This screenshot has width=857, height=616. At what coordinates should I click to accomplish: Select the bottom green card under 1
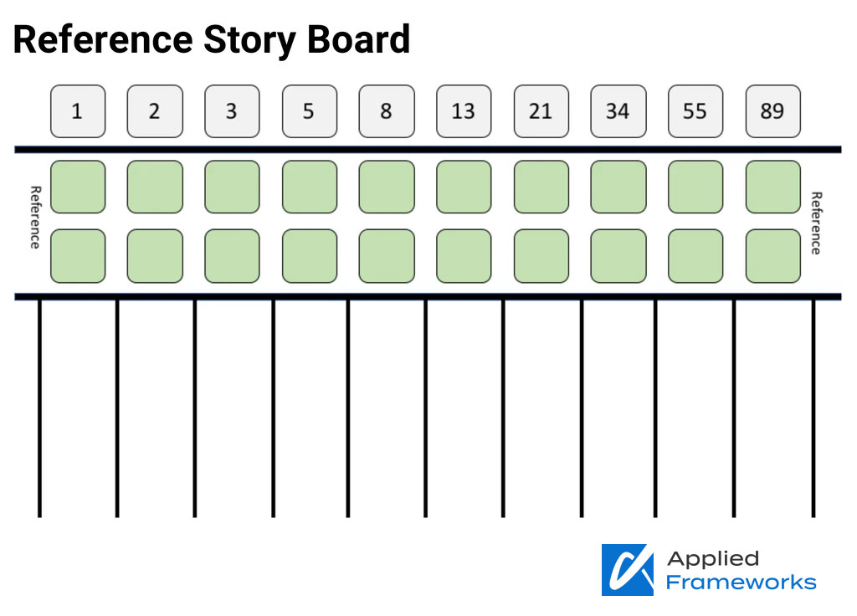pos(78,256)
